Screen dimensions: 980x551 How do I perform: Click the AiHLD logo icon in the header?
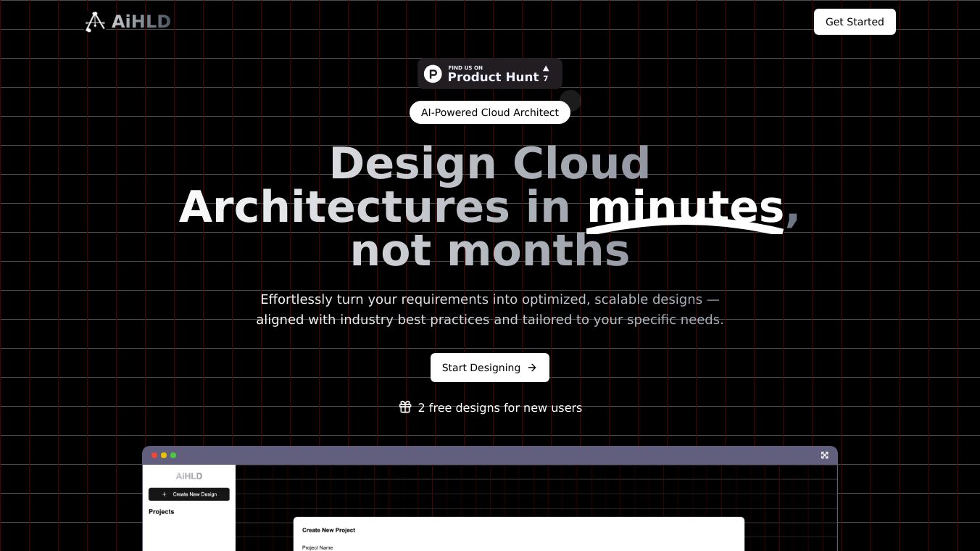point(95,22)
